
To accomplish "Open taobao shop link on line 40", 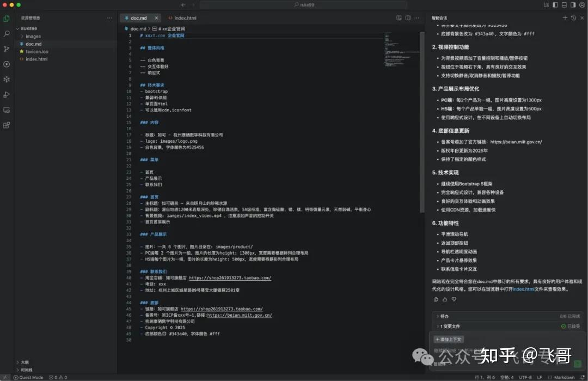I will (230, 278).
